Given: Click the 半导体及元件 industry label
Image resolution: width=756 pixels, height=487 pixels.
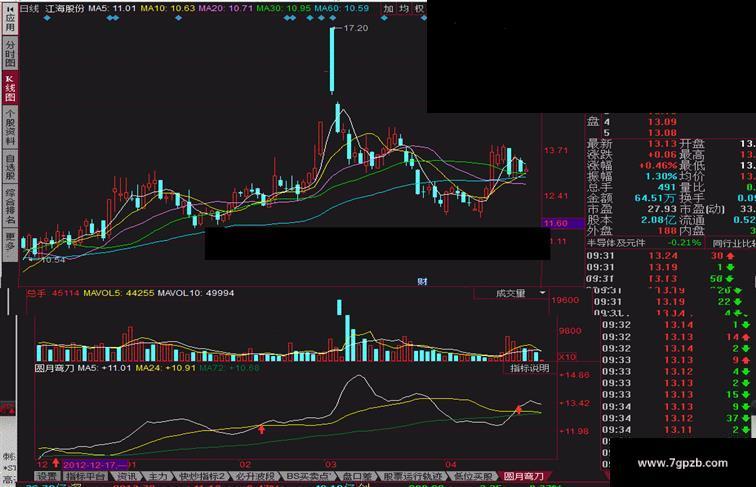Looking at the screenshot, I should click(x=616, y=243).
